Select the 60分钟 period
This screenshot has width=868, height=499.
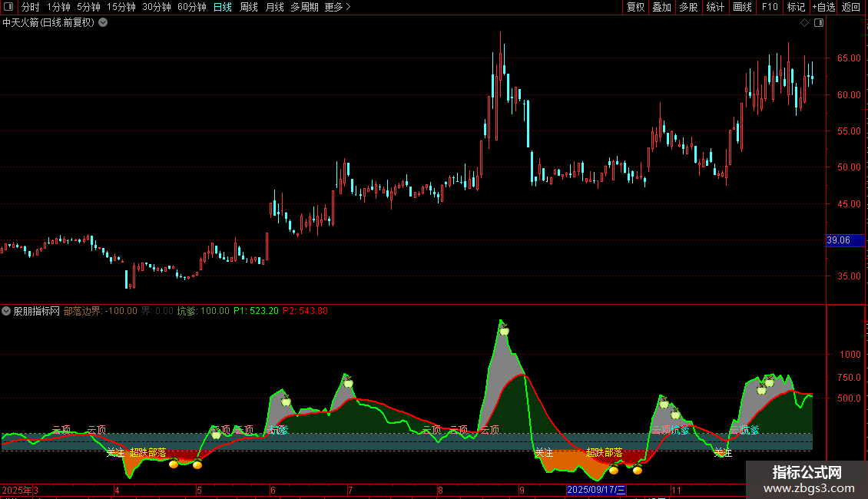[192, 7]
